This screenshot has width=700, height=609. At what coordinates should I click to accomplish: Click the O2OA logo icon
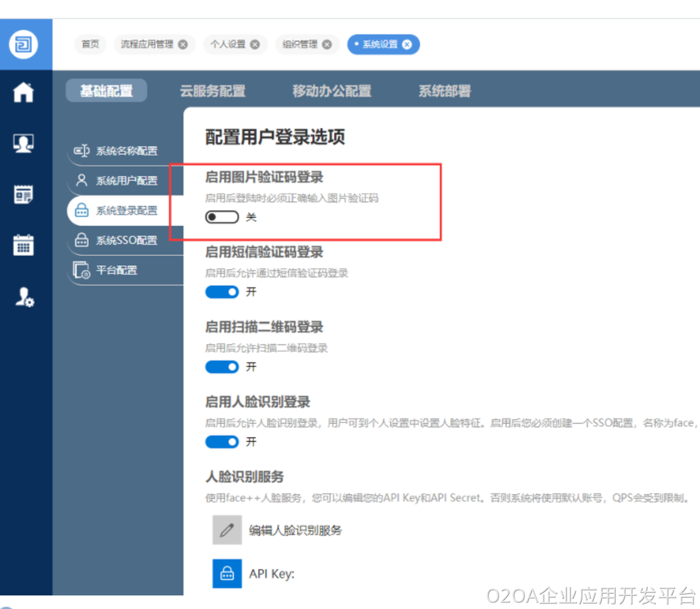(x=23, y=45)
